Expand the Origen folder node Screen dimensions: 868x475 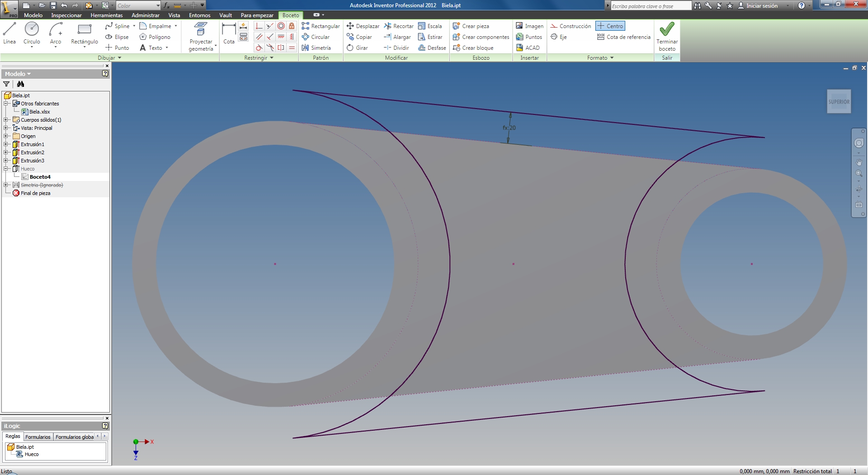pos(6,136)
